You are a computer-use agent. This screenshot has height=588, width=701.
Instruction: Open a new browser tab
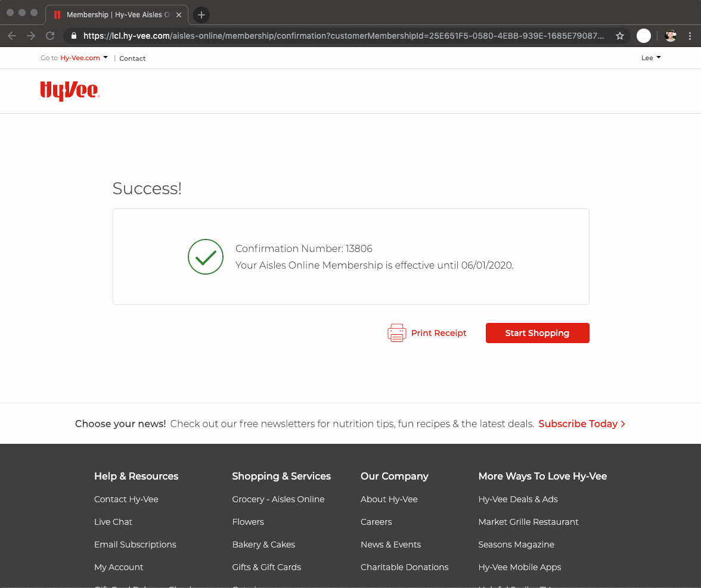coord(201,15)
